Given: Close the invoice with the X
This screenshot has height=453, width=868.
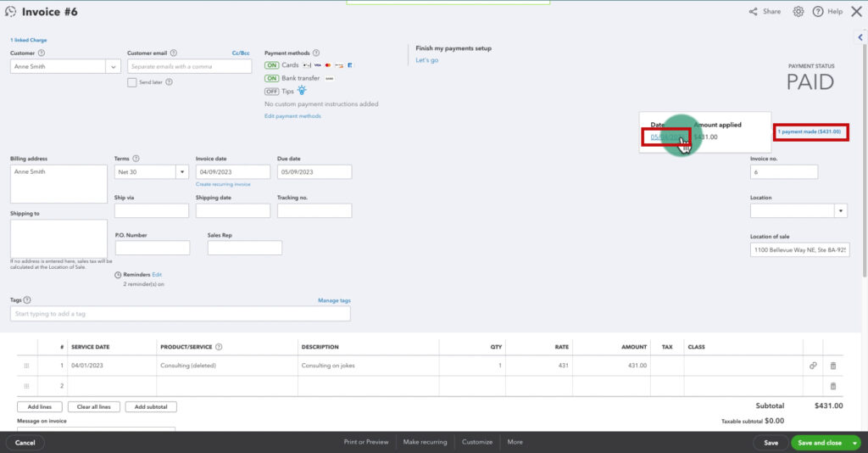Looking at the screenshot, I should click(x=856, y=12).
